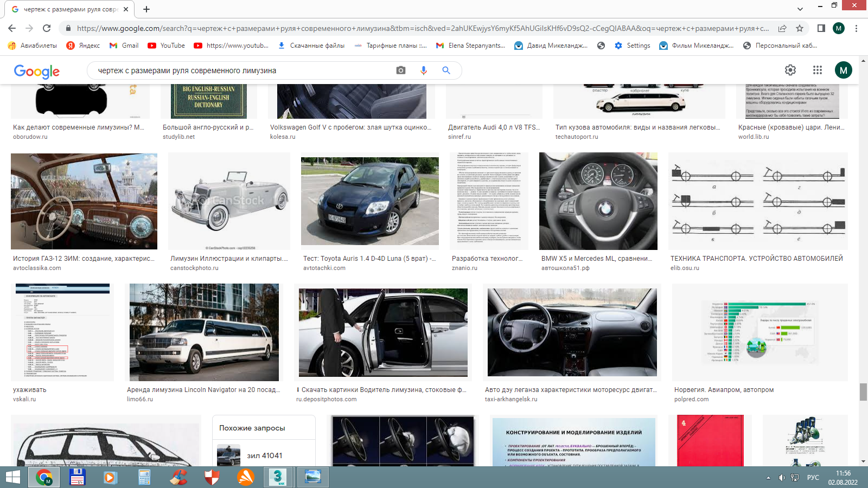This screenshot has height=488, width=868.
Task: Open limo66.ru source link
Action: pyautogui.click(x=140, y=399)
